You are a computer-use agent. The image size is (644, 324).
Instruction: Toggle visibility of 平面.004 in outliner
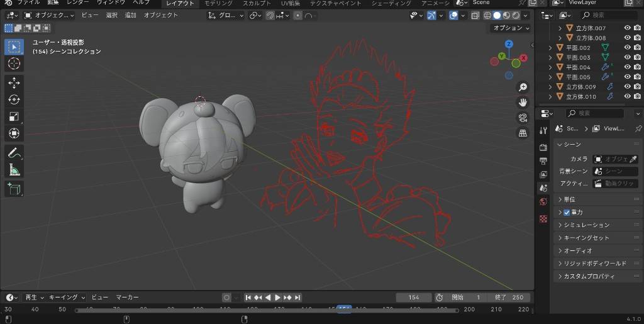[x=627, y=67]
